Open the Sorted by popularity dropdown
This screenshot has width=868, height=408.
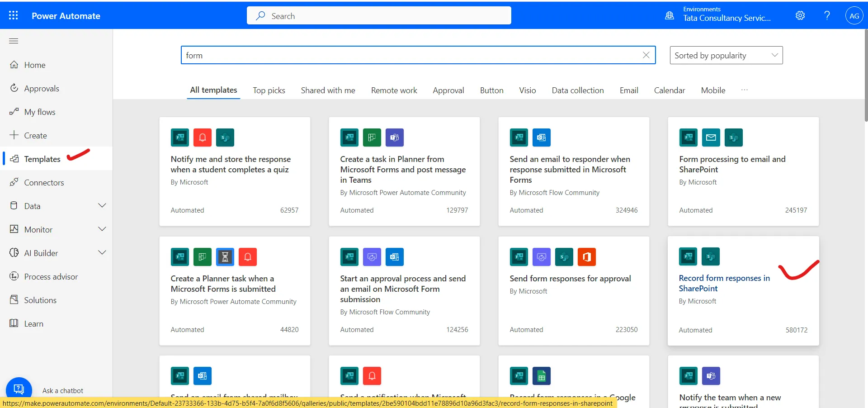click(x=726, y=55)
